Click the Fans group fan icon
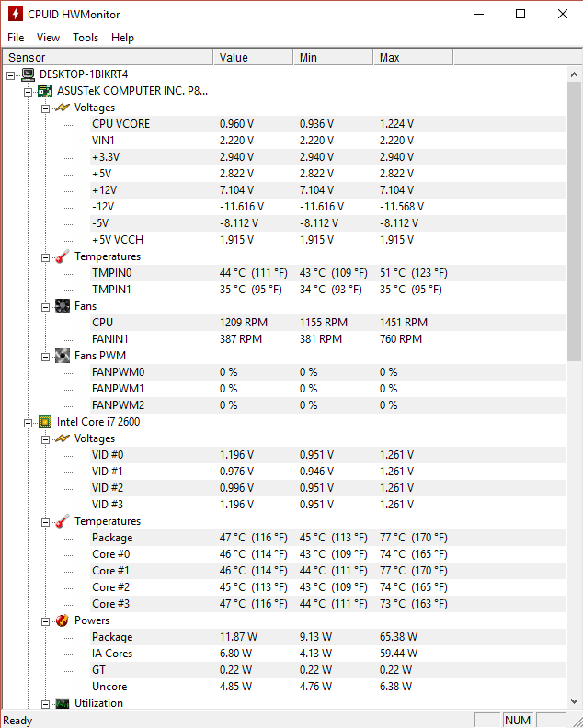The height and width of the screenshot is (728, 583). pos(63,306)
